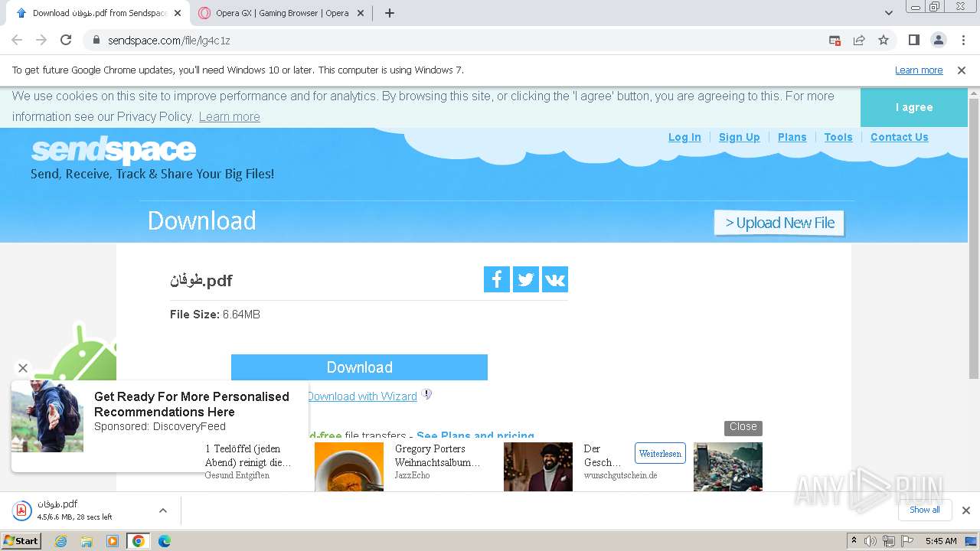The image size is (980, 551).
Task: Close the Opera GX tab
Action: (x=361, y=13)
